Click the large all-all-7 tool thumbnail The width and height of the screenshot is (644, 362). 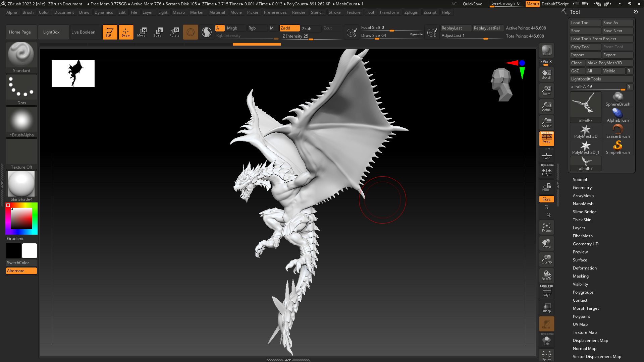(586, 107)
